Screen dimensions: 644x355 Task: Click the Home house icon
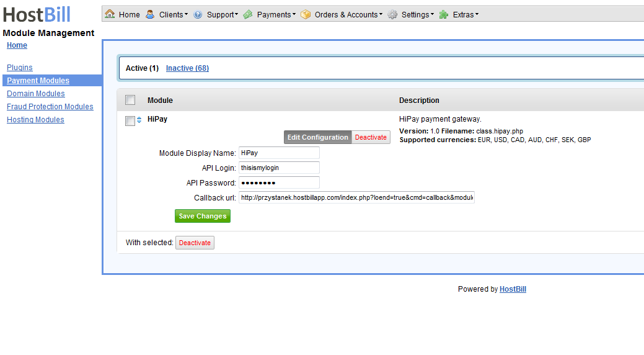[x=110, y=14]
